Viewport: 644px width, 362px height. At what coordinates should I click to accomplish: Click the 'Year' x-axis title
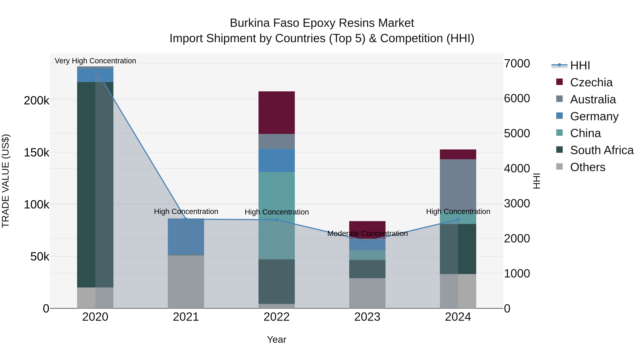[x=277, y=340]
